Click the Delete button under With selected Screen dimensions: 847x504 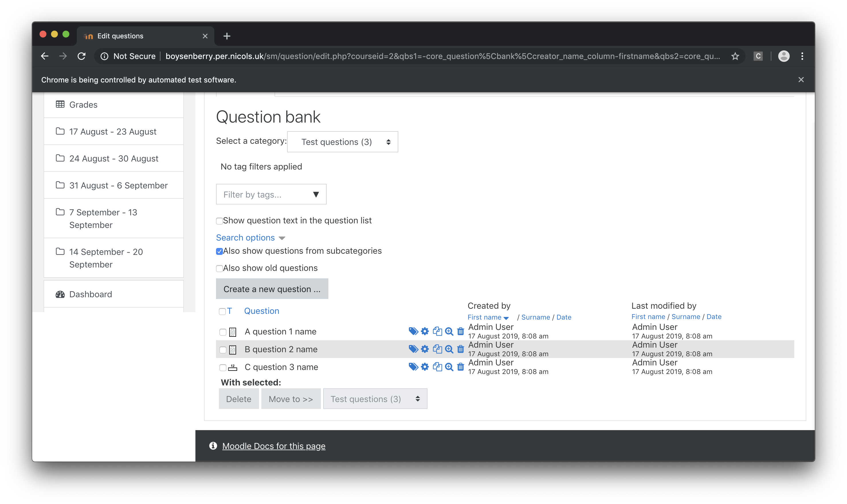pyautogui.click(x=238, y=399)
